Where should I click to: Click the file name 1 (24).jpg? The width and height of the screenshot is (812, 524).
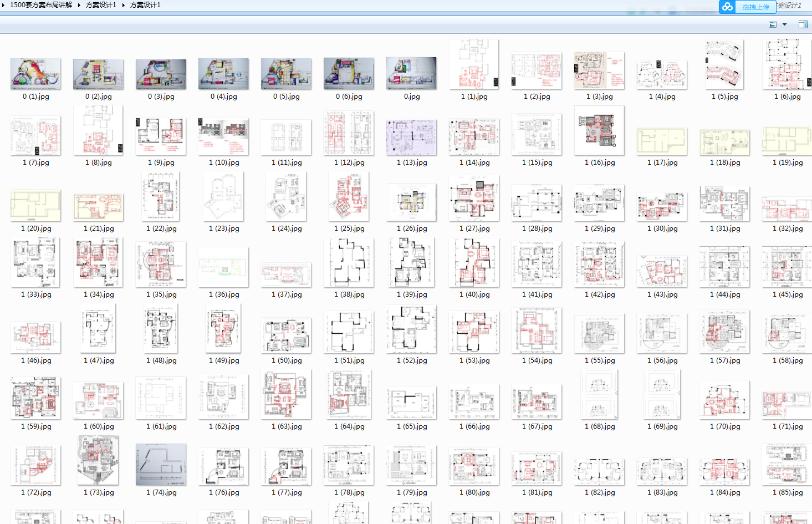click(x=287, y=228)
